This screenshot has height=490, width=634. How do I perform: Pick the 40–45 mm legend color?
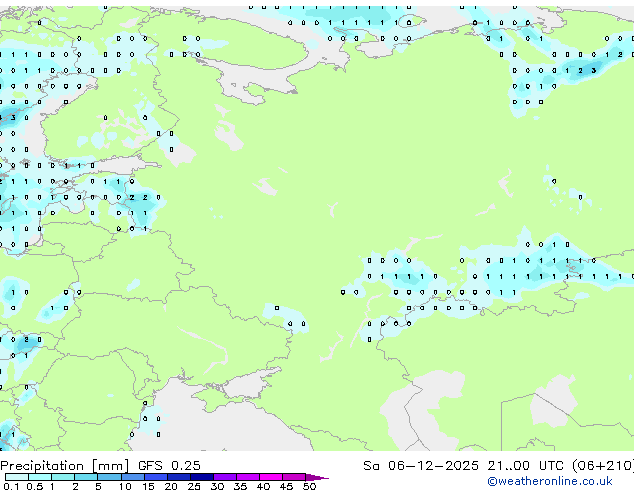tap(271, 477)
